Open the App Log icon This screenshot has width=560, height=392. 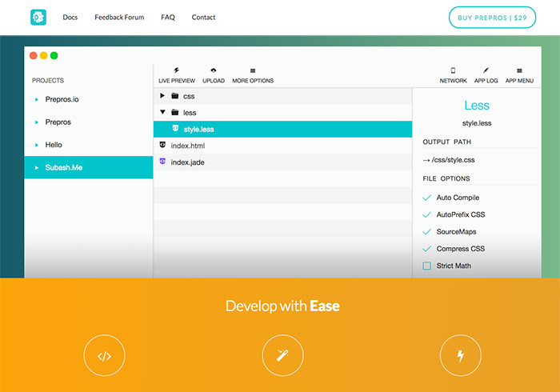coord(486,71)
